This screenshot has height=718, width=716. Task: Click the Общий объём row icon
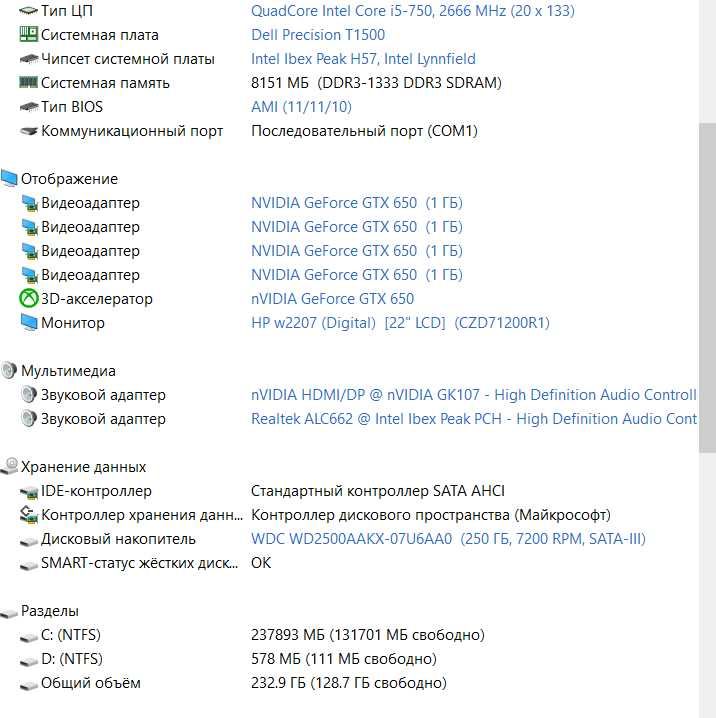[x=28, y=685]
